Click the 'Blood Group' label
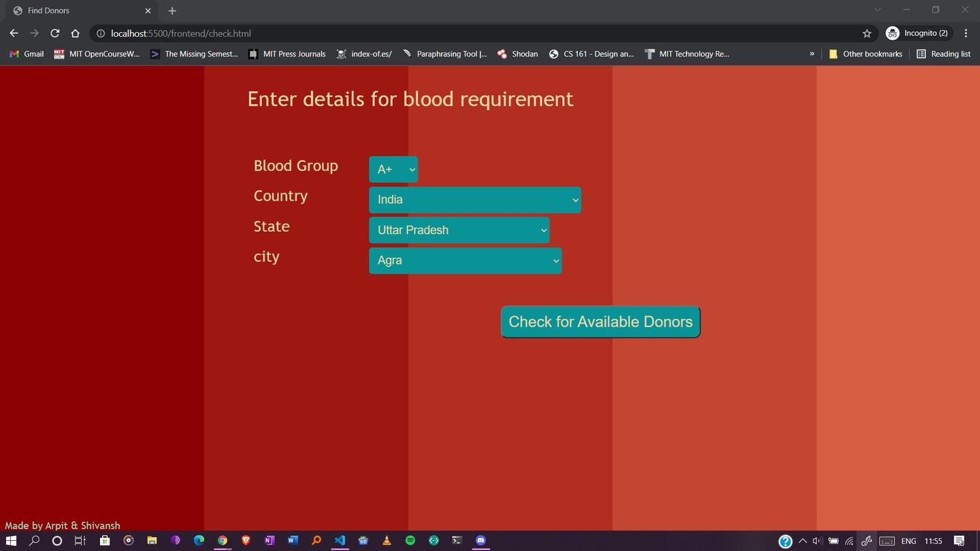980x551 pixels. point(296,166)
